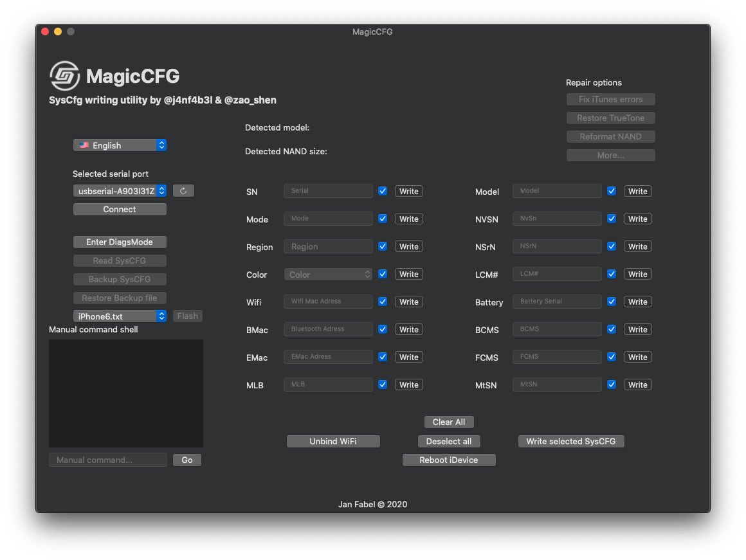Focus the Manual command input field
This screenshot has height=560, width=746.
pyautogui.click(x=108, y=460)
